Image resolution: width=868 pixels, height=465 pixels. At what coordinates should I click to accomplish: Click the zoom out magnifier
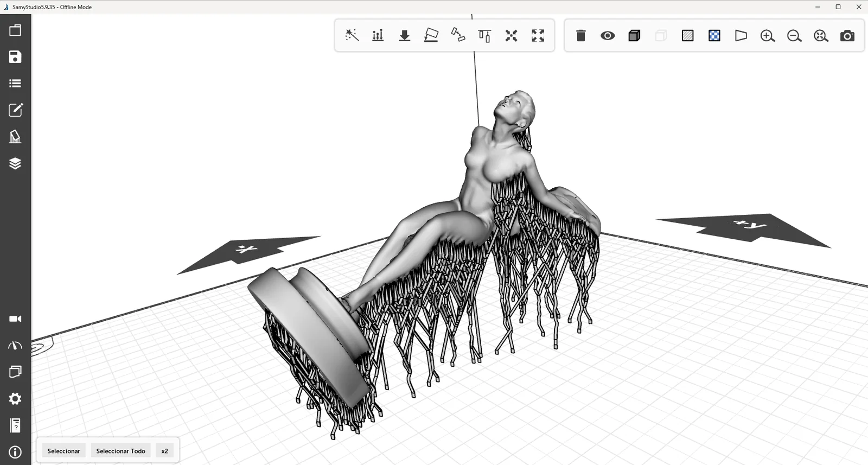pos(794,36)
